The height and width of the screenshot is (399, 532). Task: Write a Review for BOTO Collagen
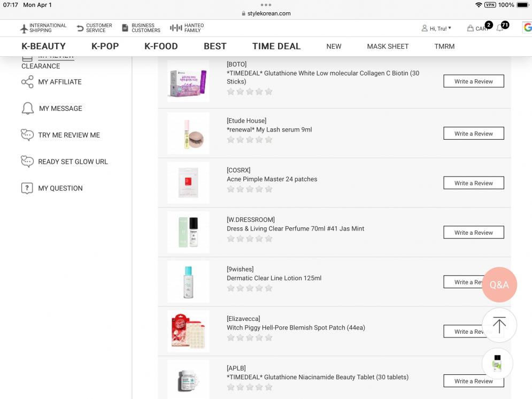(473, 81)
